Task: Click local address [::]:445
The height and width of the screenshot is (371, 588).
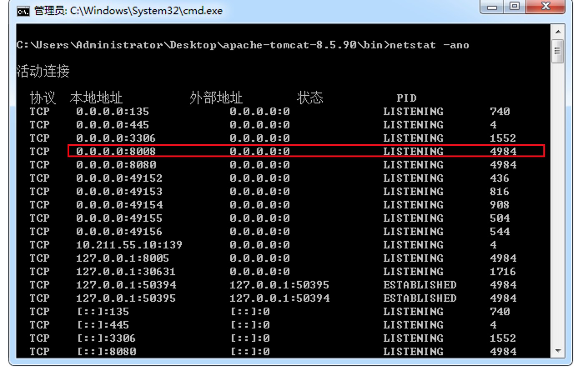Action: point(103,325)
